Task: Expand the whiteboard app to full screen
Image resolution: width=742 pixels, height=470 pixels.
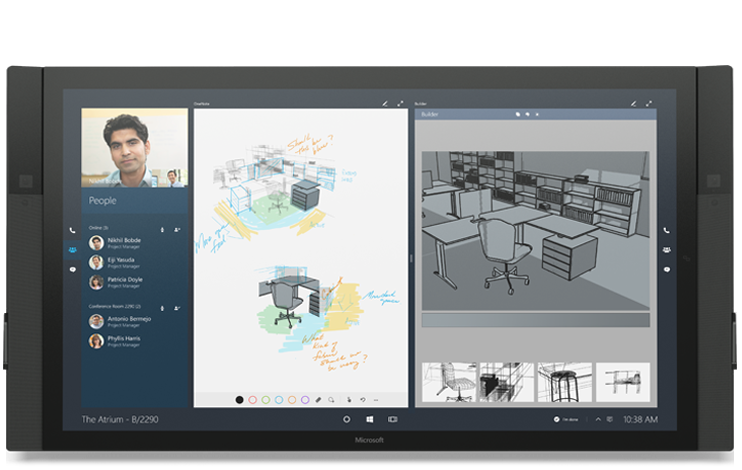Action: (400, 102)
